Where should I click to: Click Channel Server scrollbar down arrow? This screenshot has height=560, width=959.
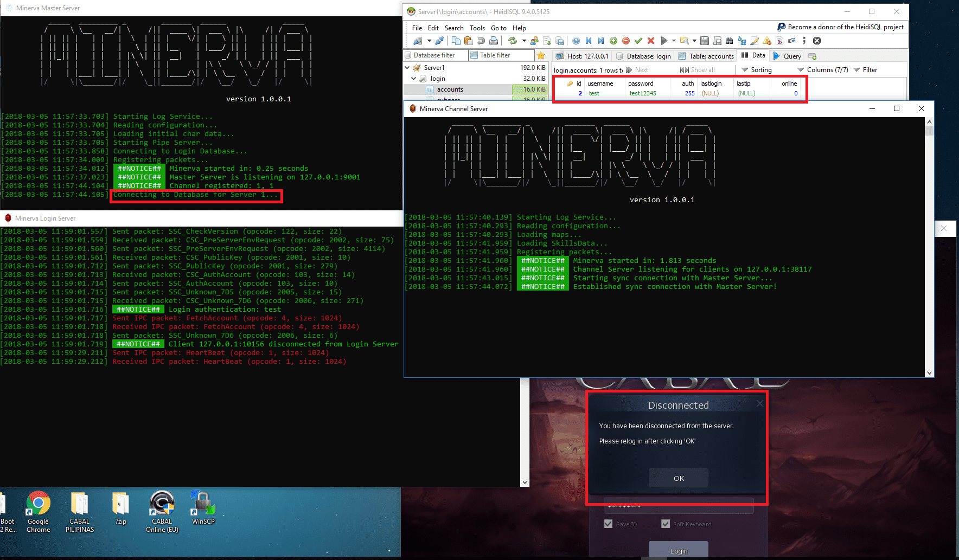tap(929, 373)
